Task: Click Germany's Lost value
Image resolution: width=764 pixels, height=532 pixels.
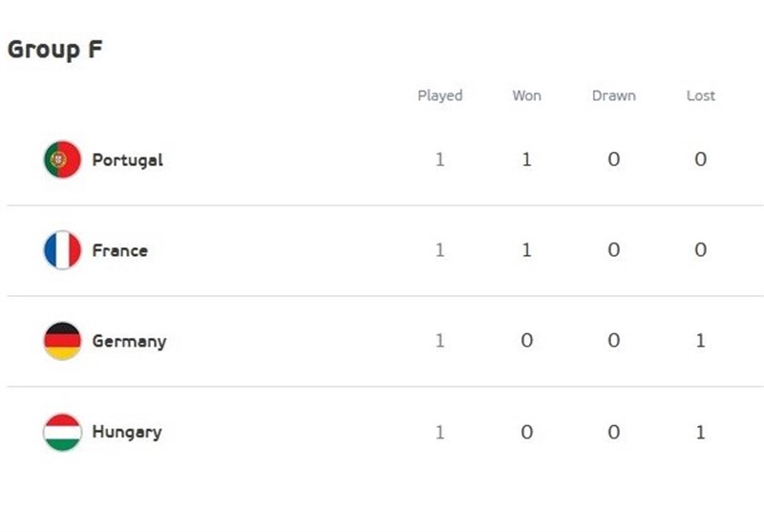Action: coord(700,341)
